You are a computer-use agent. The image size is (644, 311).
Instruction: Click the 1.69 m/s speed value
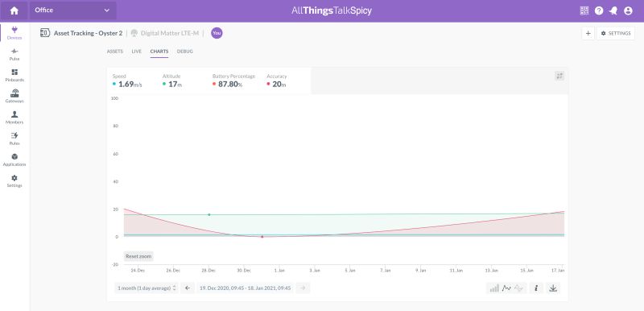pyautogui.click(x=130, y=85)
